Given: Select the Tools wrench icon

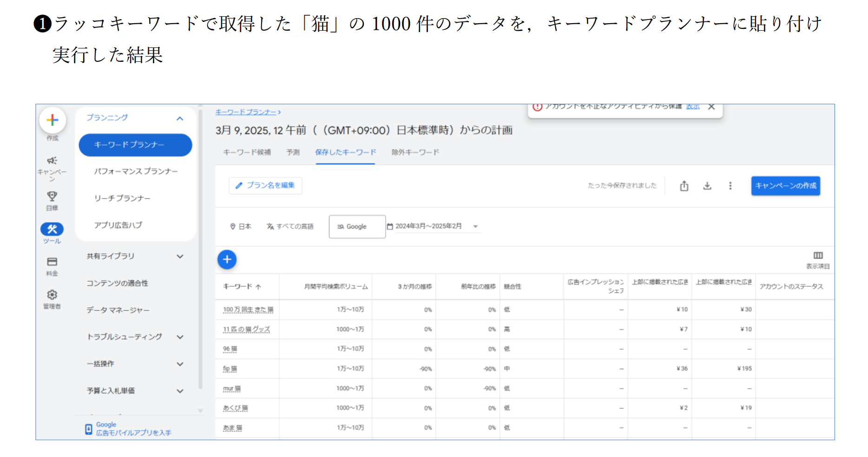Looking at the screenshot, I should click(52, 229).
